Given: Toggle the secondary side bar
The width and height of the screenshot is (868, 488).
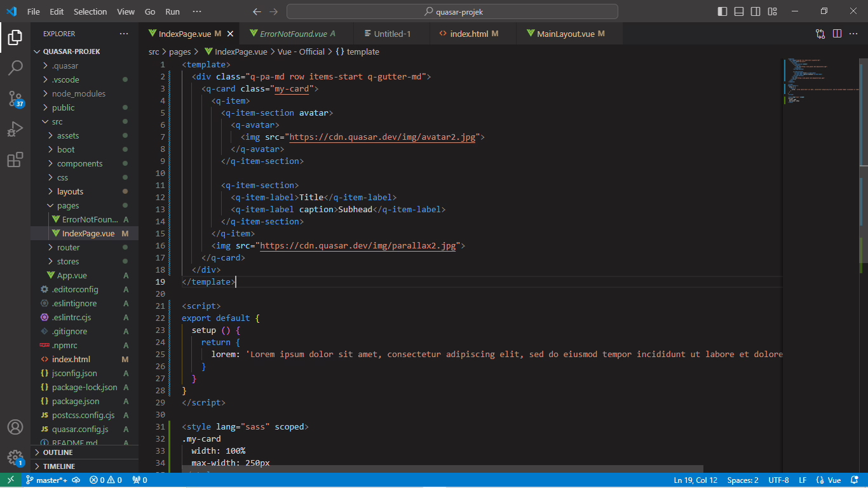Looking at the screenshot, I should pyautogui.click(x=756, y=11).
